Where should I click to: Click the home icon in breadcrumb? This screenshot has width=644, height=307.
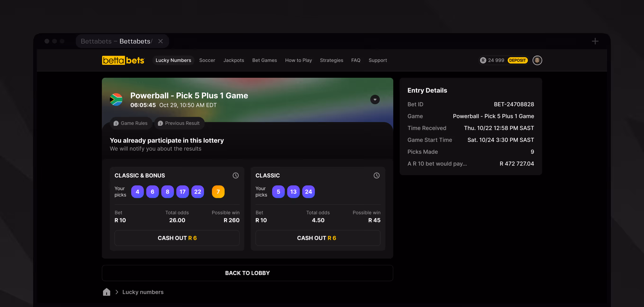point(107,292)
